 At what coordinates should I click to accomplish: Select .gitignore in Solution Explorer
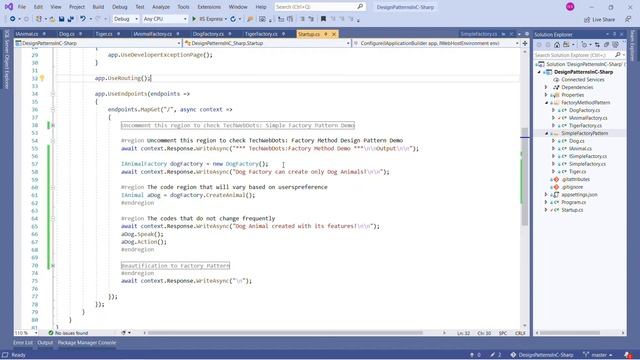coord(572,187)
